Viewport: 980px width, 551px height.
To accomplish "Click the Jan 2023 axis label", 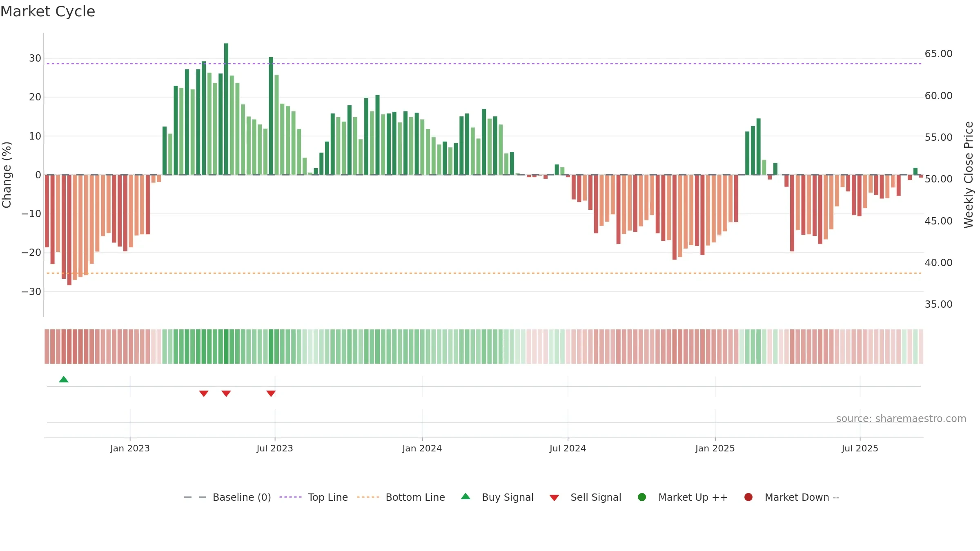I will click(x=130, y=448).
